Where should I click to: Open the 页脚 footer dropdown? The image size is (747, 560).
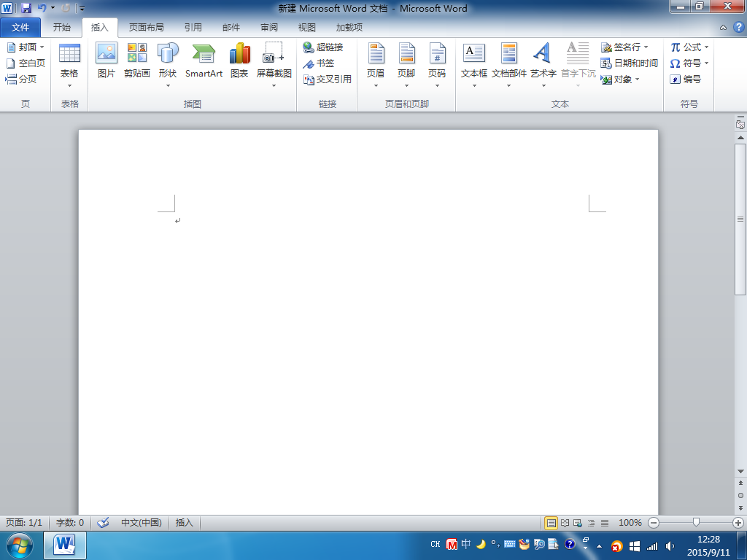coord(406,65)
